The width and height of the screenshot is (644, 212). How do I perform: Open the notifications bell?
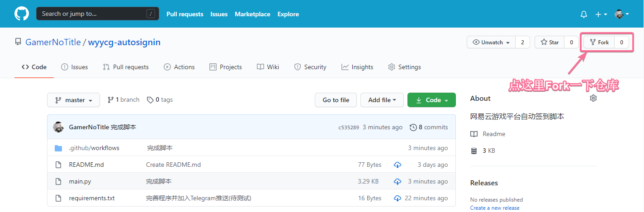coord(584,14)
